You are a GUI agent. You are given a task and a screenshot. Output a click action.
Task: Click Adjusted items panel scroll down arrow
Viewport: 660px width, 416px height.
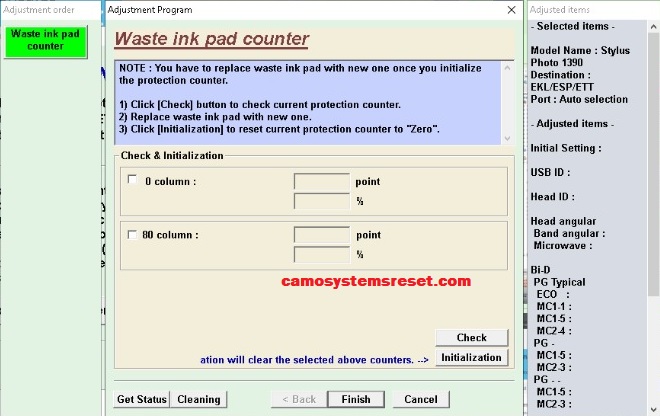pyautogui.click(x=653, y=409)
